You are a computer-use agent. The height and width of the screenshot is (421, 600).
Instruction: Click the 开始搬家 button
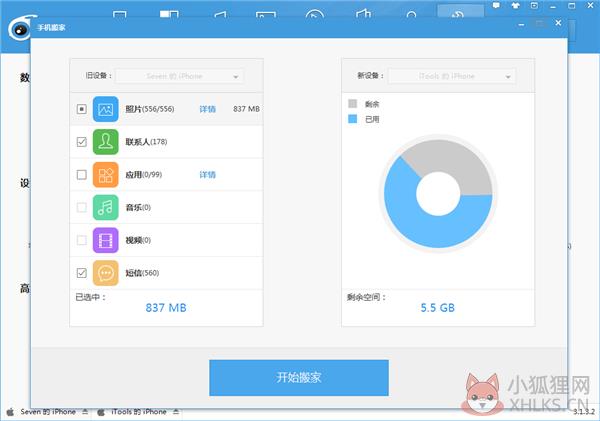tap(299, 378)
